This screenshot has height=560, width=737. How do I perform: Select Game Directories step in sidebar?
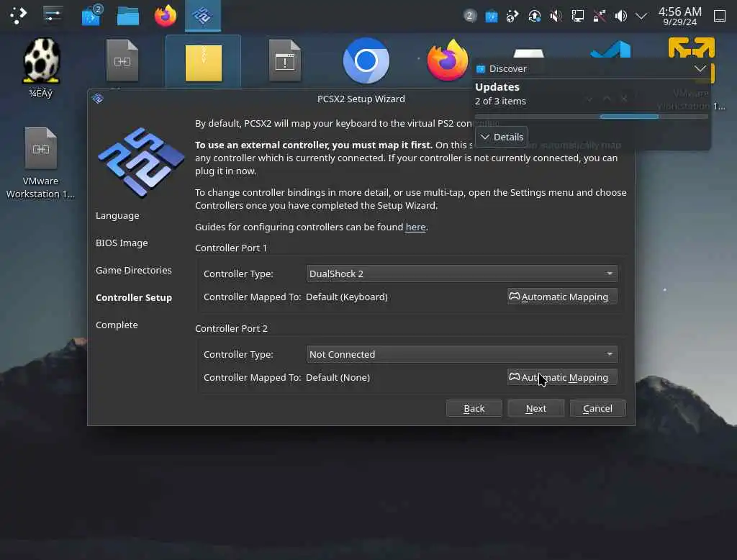point(133,271)
